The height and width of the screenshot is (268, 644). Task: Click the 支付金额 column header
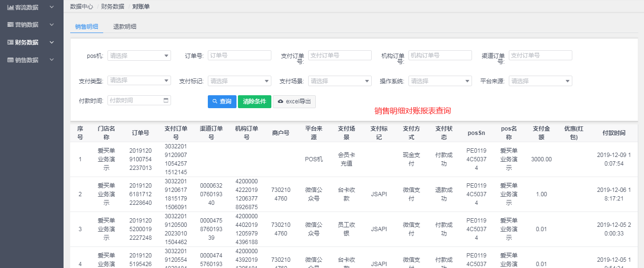[x=541, y=133]
